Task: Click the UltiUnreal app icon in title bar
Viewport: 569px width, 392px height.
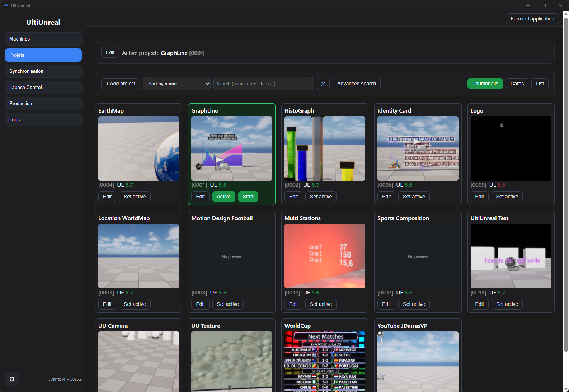Action: [x=6, y=5]
